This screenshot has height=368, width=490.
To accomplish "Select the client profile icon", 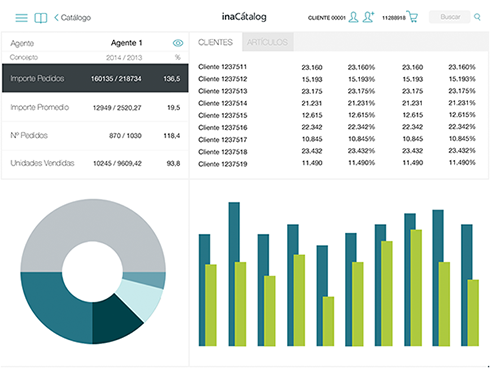I will coord(353,17).
